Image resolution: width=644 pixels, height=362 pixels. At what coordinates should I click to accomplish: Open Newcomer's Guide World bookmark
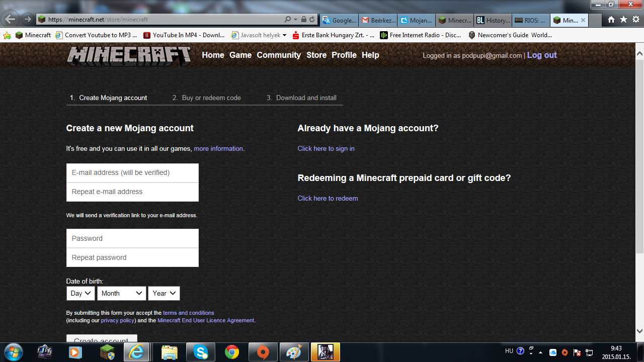point(510,35)
